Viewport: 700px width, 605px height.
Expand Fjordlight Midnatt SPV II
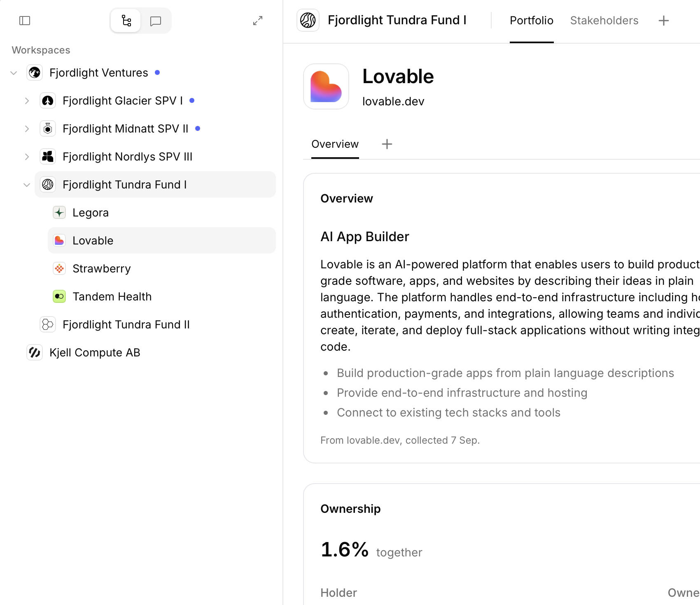coord(27,129)
